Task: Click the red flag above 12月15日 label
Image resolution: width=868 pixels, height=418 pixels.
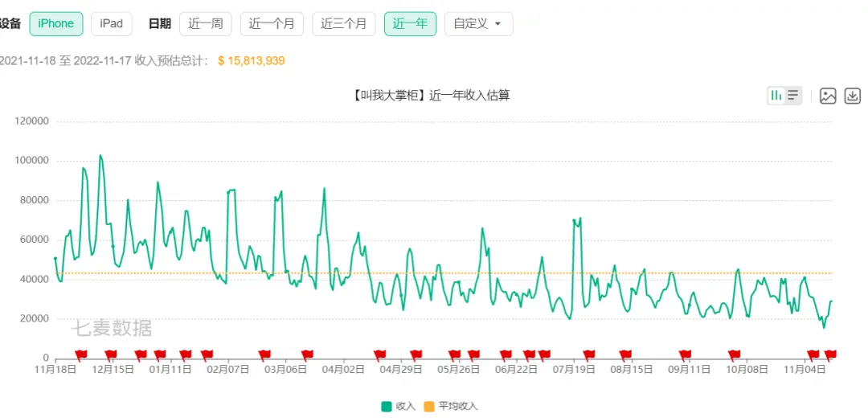Action: [111, 354]
